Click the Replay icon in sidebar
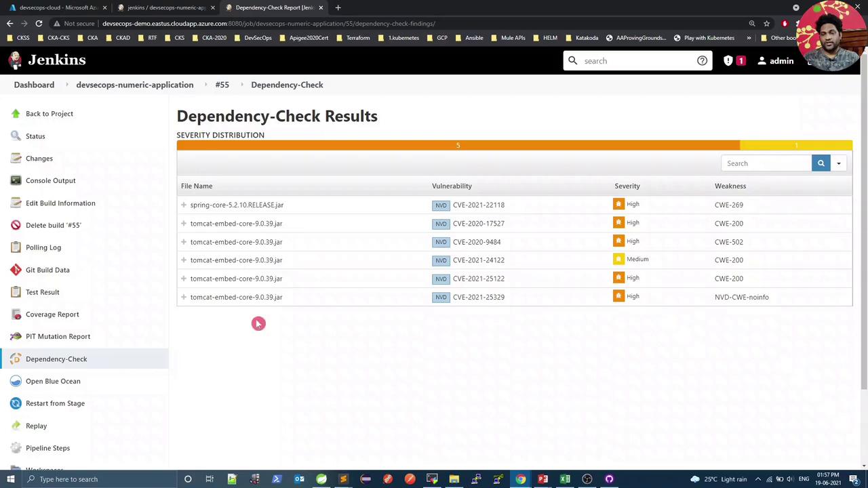Screen dimensions: 868x488 point(16,426)
